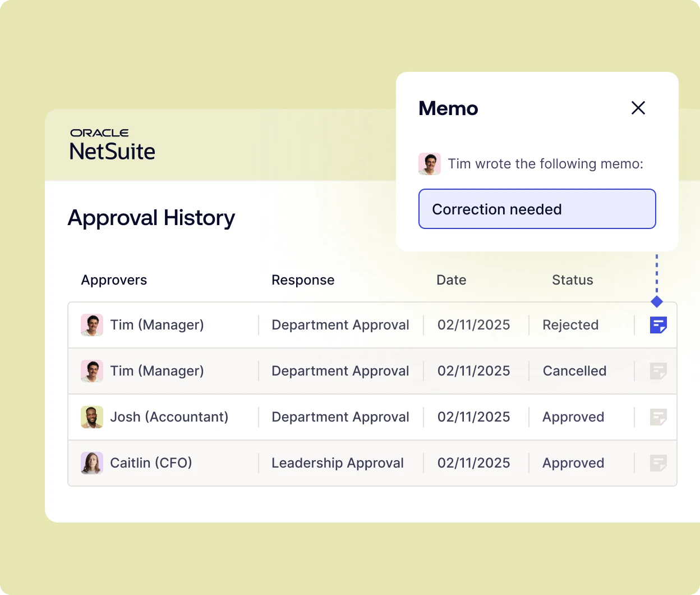Click Tim's avatar in the Rejected row
Image resolution: width=700 pixels, height=595 pixels.
coord(92,325)
